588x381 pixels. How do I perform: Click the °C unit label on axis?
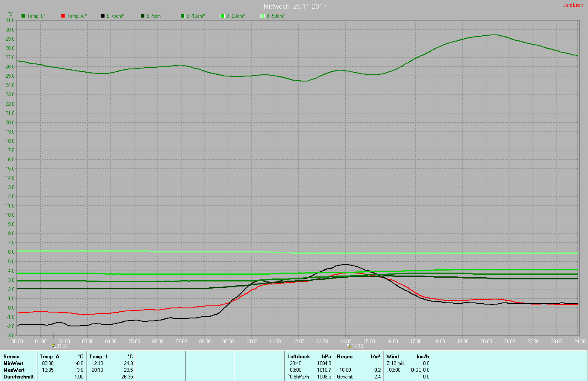pyautogui.click(x=10, y=14)
